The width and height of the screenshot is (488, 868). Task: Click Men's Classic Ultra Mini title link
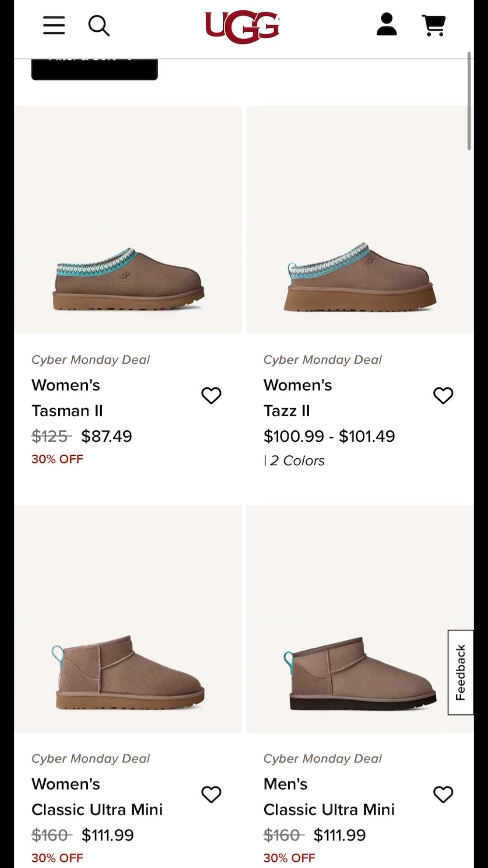pyautogui.click(x=328, y=797)
